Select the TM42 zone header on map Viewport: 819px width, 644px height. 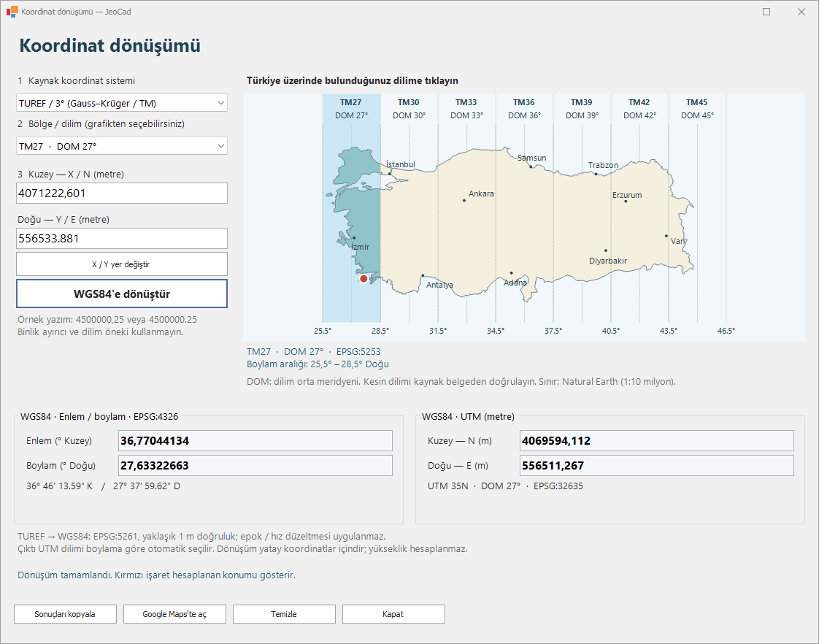click(639, 109)
